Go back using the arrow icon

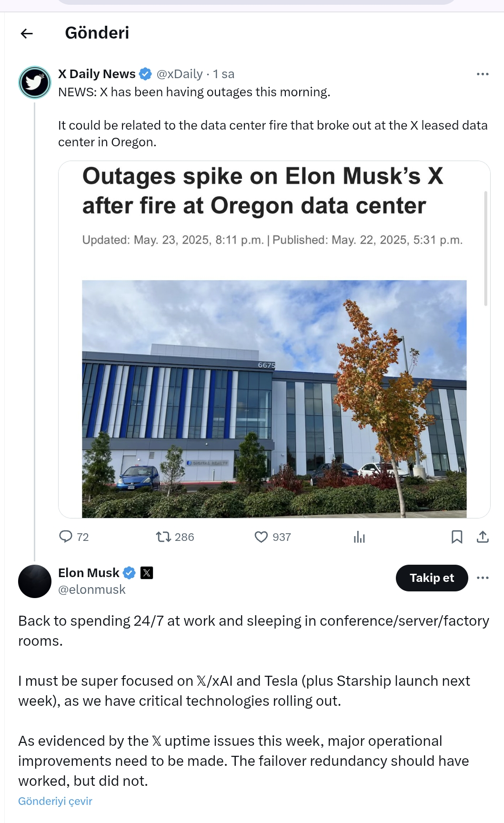pyautogui.click(x=27, y=33)
